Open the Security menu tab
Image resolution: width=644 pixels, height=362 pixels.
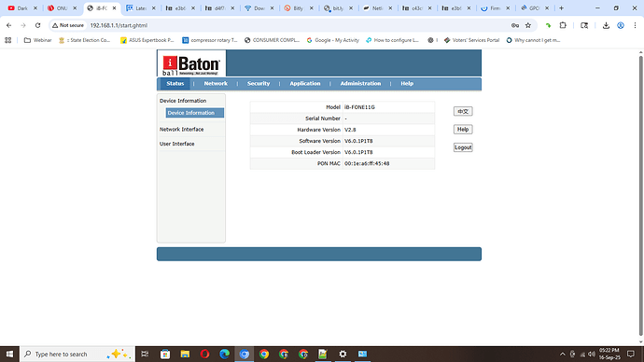tap(259, 83)
